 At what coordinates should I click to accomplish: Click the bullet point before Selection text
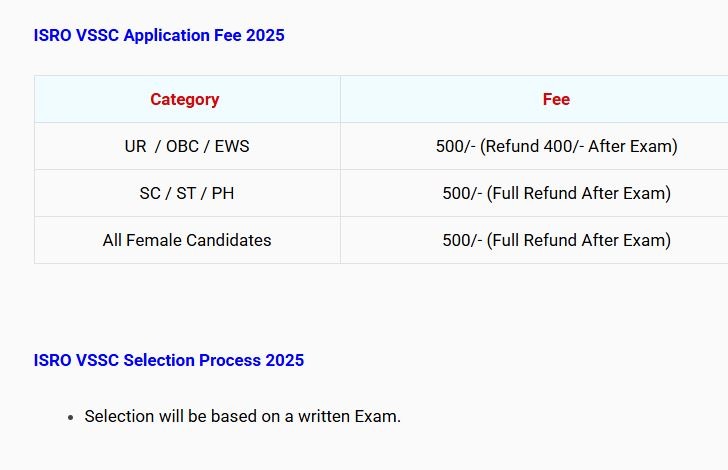click(71, 418)
